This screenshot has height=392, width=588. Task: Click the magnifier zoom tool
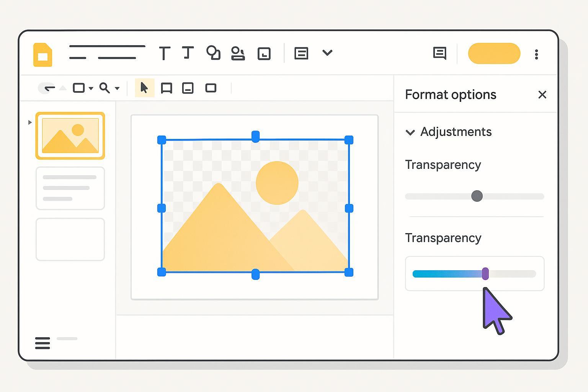pyautogui.click(x=104, y=88)
